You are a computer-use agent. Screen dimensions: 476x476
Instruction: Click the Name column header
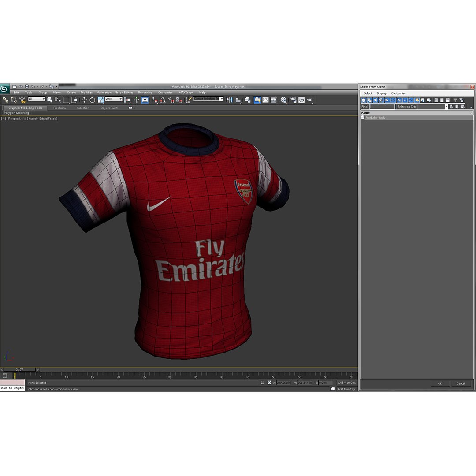(416, 113)
